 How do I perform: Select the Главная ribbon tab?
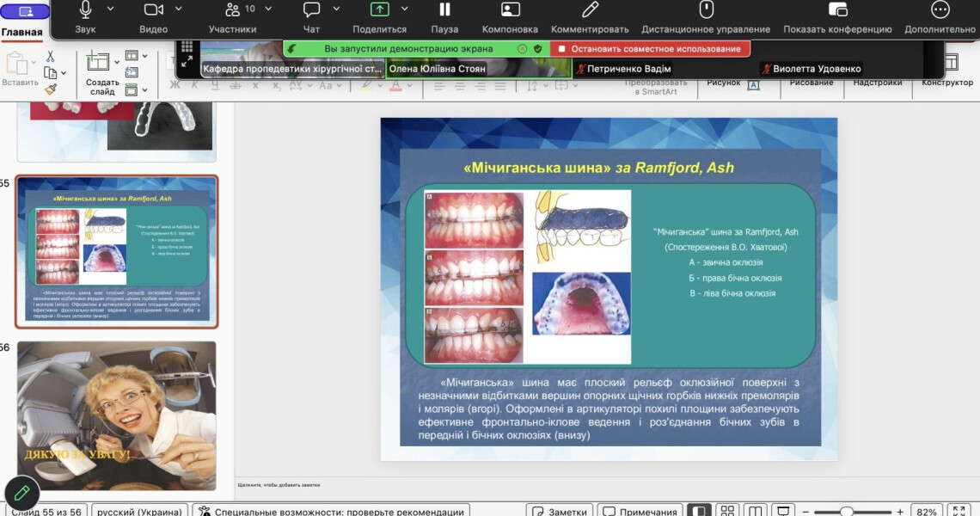click(21, 33)
